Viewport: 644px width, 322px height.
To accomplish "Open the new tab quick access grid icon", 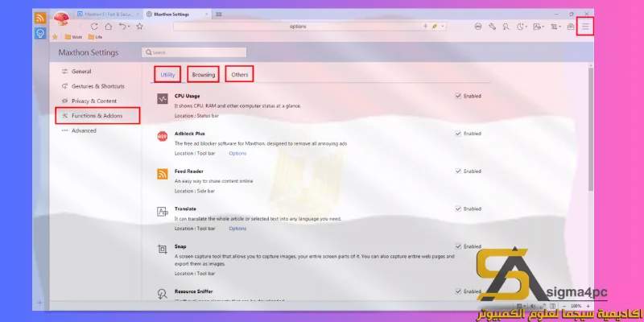I will 219,14.
